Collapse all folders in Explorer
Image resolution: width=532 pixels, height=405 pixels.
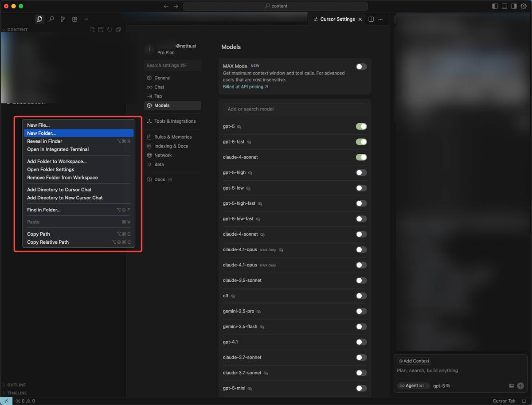(x=118, y=30)
